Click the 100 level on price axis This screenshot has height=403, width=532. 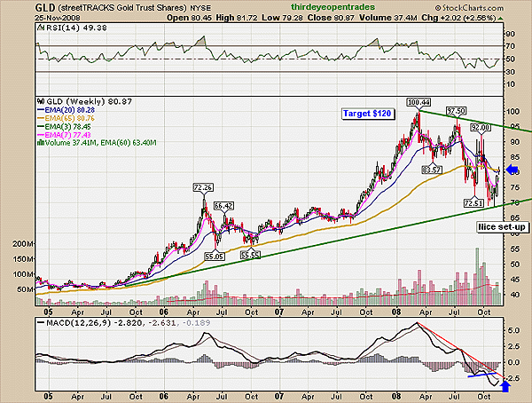coord(512,112)
